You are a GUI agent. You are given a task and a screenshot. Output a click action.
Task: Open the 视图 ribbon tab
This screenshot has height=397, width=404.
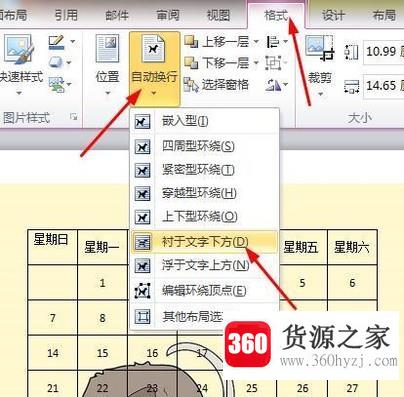point(218,15)
